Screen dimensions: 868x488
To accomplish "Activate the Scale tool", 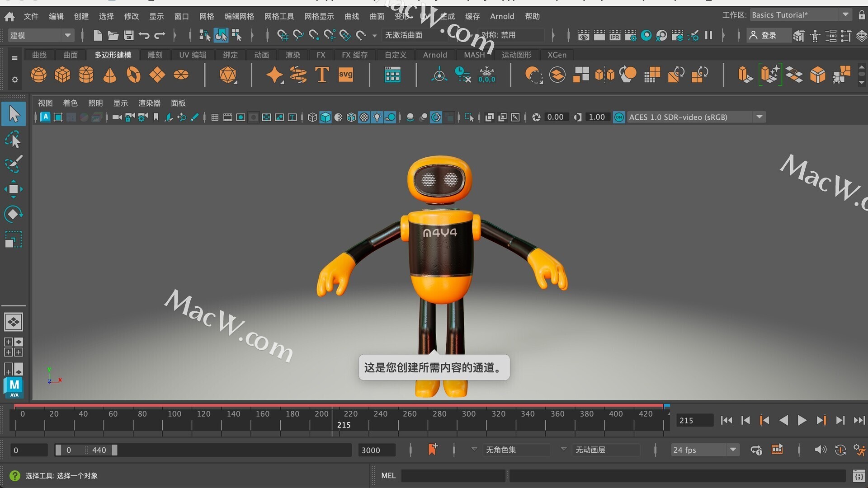I will click(x=14, y=239).
